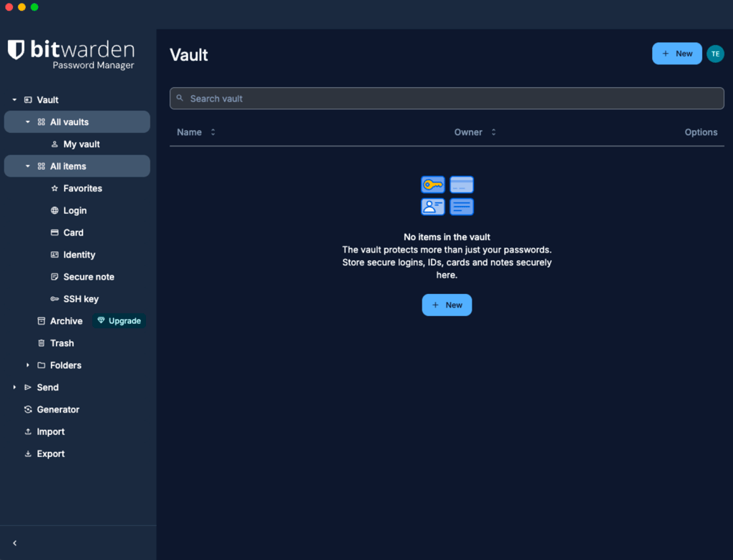Viewport: 733px width, 560px height.
Task: Open the Export page
Action: coord(51,453)
